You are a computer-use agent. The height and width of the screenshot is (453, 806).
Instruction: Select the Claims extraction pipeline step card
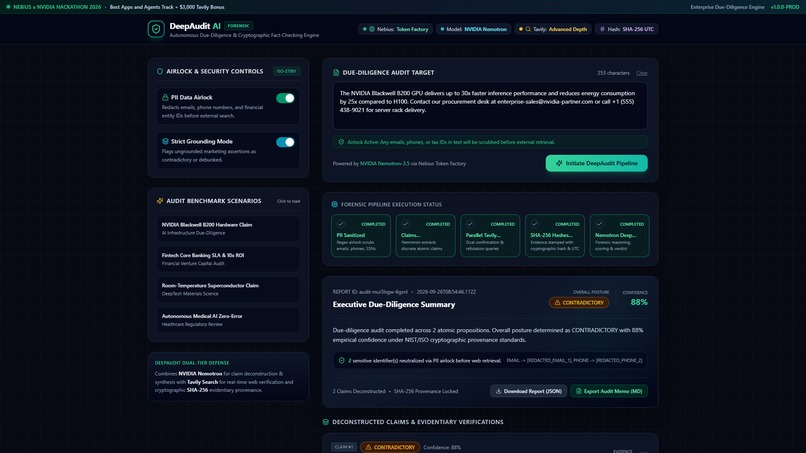425,235
